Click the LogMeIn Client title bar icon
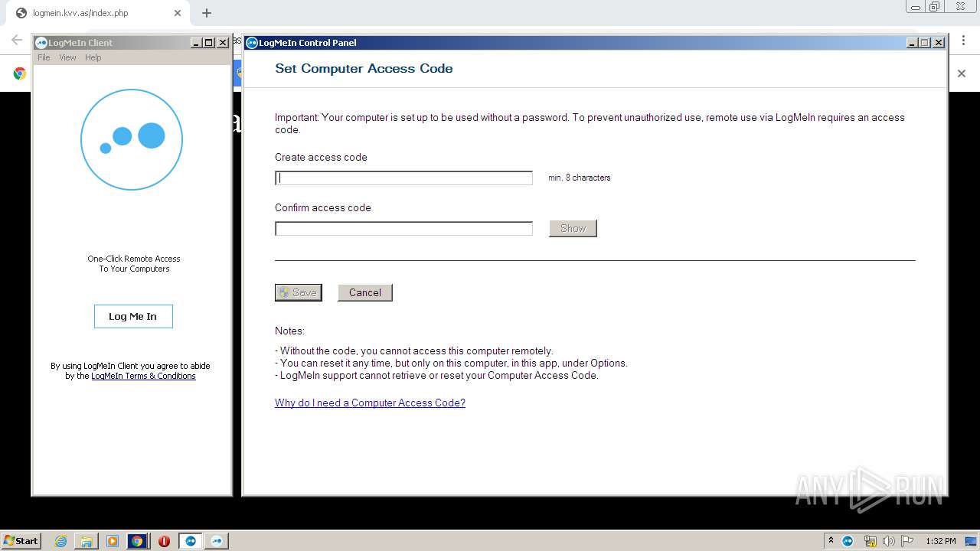The width and height of the screenshot is (980, 551). click(41, 43)
